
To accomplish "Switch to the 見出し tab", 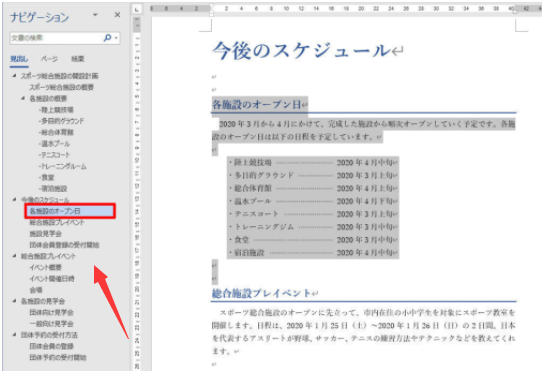I will click(x=19, y=59).
